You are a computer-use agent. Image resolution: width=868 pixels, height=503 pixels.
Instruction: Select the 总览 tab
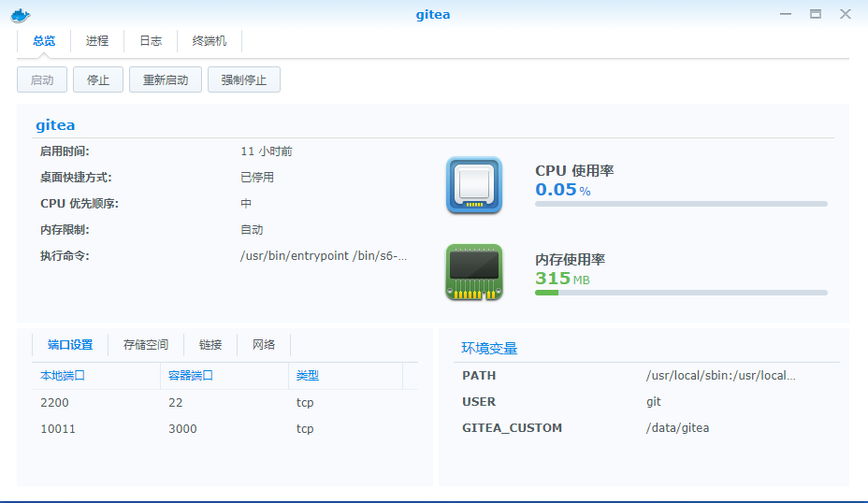tap(44, 41)
